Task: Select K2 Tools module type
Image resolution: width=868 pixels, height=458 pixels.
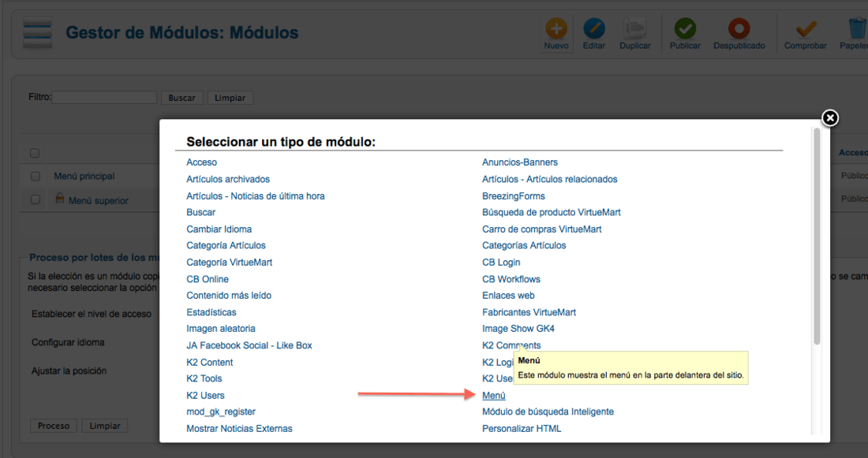Action: pos(204,378)
